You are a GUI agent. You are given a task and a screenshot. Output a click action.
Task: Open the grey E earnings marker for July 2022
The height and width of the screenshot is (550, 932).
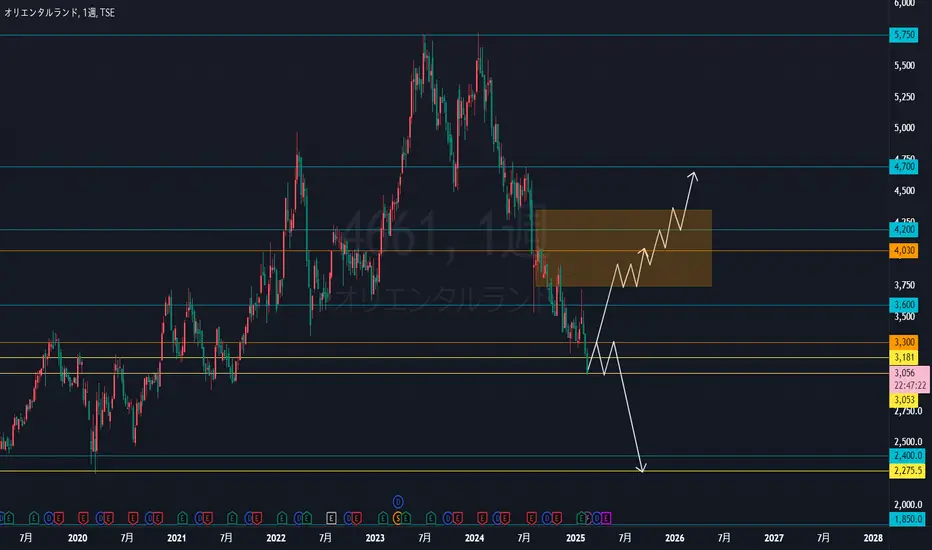pos(331,518)
